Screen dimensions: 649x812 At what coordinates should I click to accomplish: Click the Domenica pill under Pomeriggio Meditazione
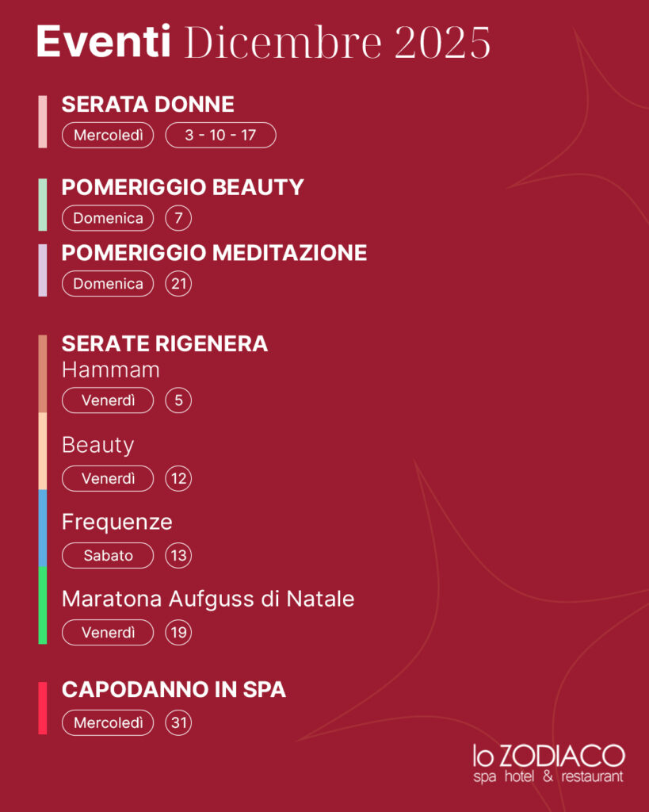tap(108, 284)
